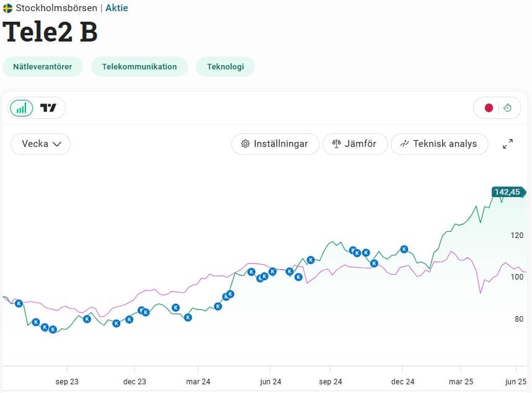Screen dimensions: 532x393
Task: Open the Teknologi category tag
Action: point(225,67)
